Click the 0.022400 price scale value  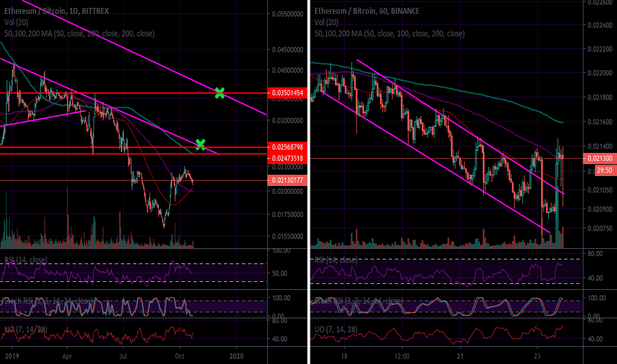point(600,25)
